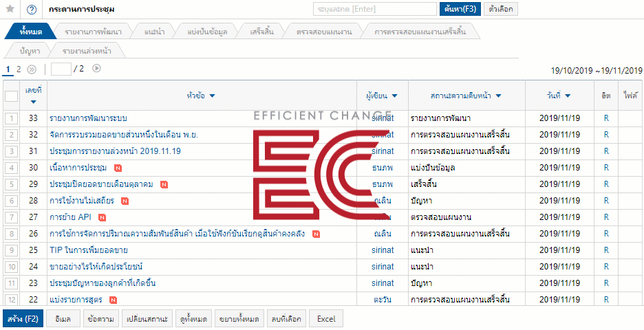Go to page 2 link

[19, 69]
